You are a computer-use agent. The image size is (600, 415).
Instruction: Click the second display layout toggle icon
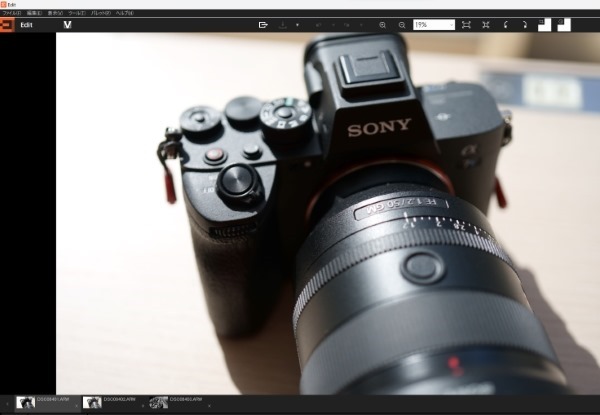coord(564,25)
